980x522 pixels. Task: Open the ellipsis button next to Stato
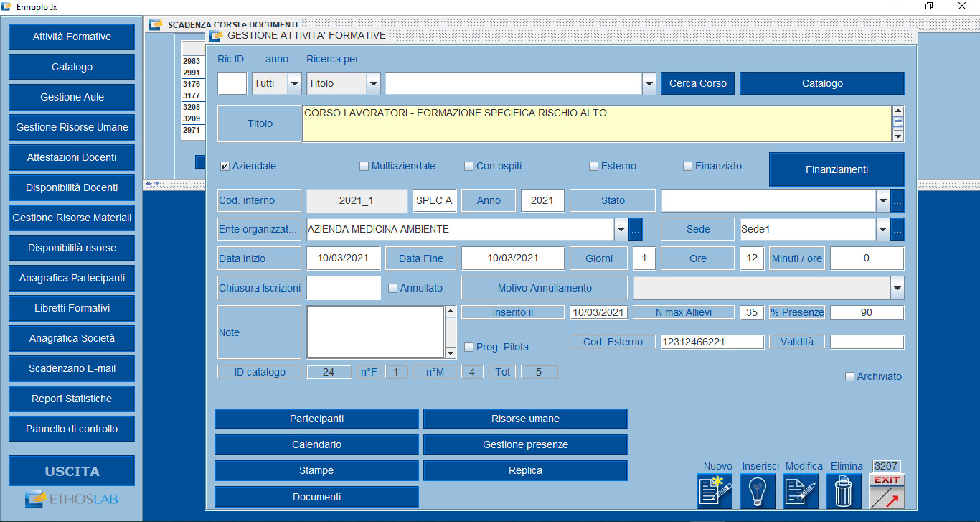tap(897, 201)
